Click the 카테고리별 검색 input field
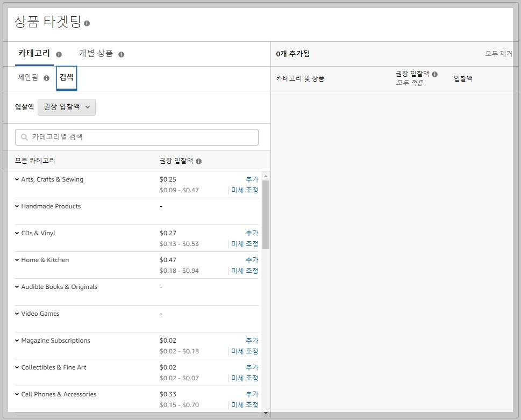 tap(137, 137)
